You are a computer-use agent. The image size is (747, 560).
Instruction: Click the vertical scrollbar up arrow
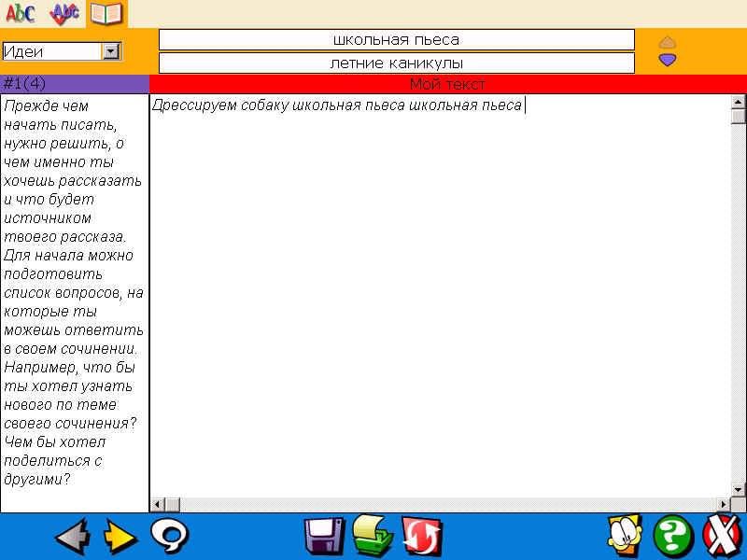[x=739, y=102]
